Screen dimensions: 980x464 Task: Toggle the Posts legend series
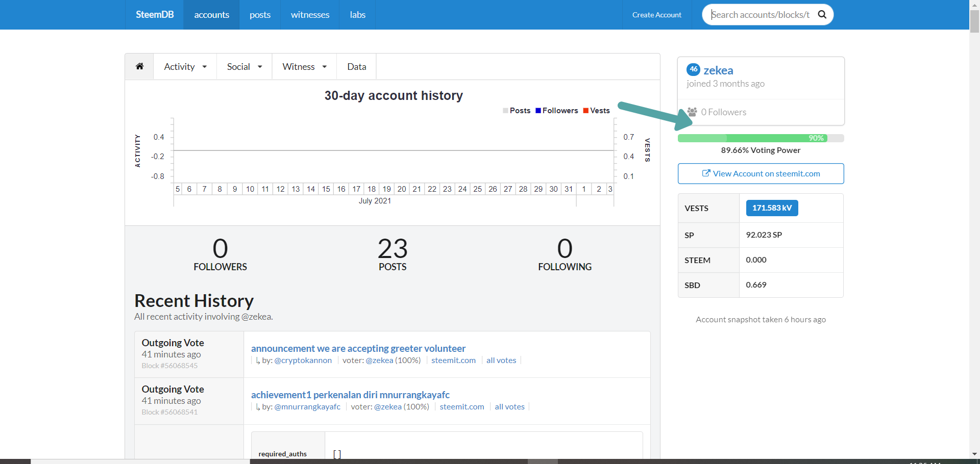tap(517, 111)
